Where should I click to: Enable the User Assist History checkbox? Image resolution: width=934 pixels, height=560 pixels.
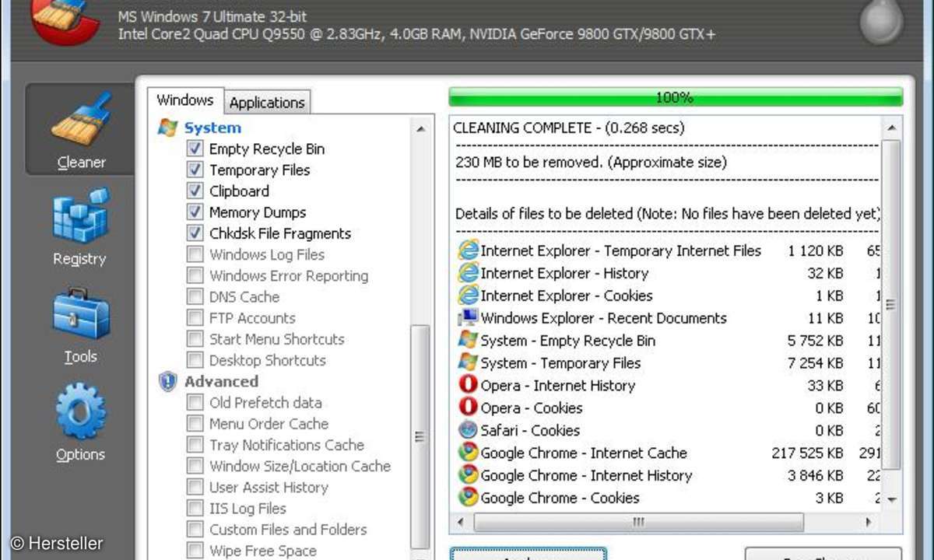[195, 487]
